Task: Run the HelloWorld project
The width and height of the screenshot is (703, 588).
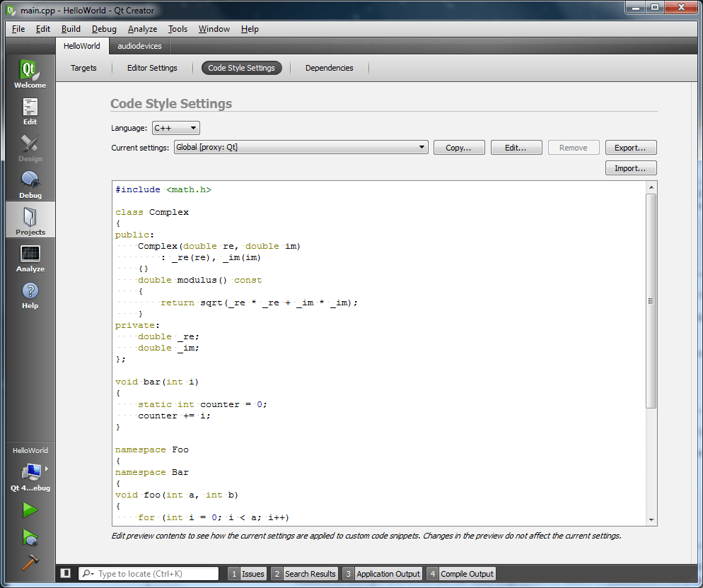Action: 29,510
